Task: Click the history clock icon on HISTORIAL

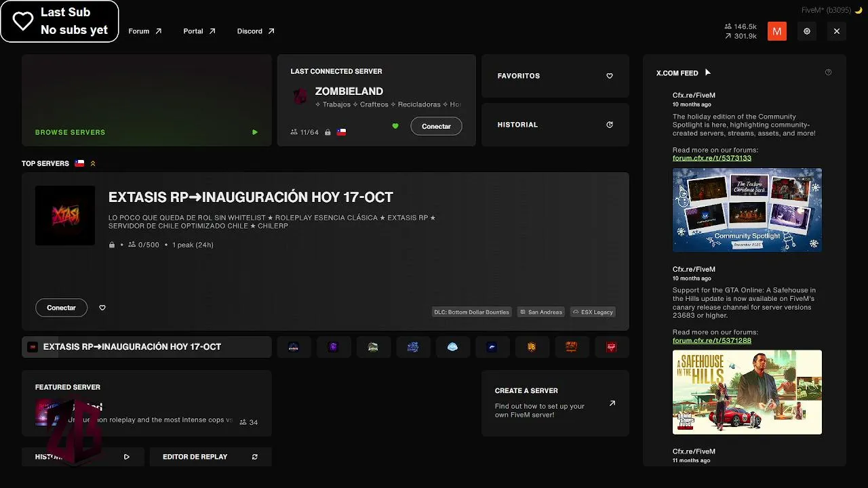Action: pyautogui.click(x=610, y=125)
